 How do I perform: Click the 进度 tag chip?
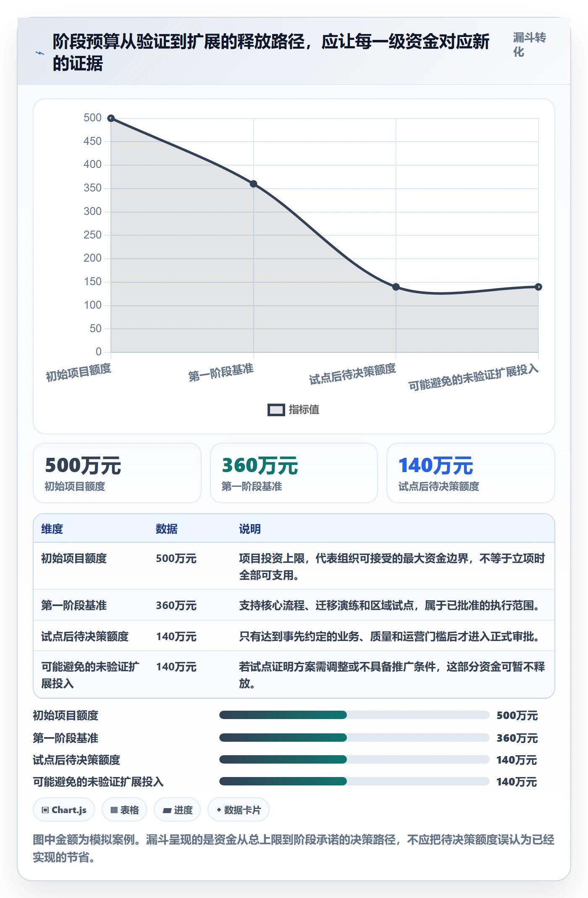tap(177, 810)
